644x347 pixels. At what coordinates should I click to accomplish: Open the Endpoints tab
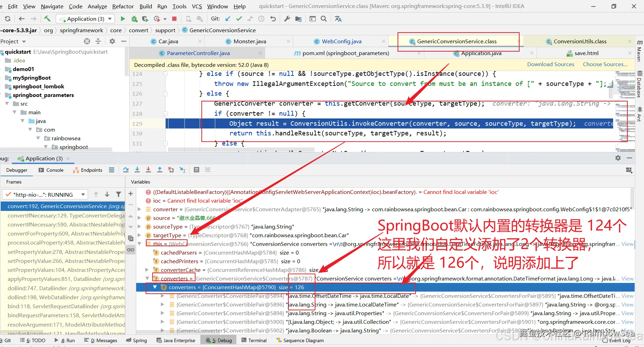click(x=88, y=170)
